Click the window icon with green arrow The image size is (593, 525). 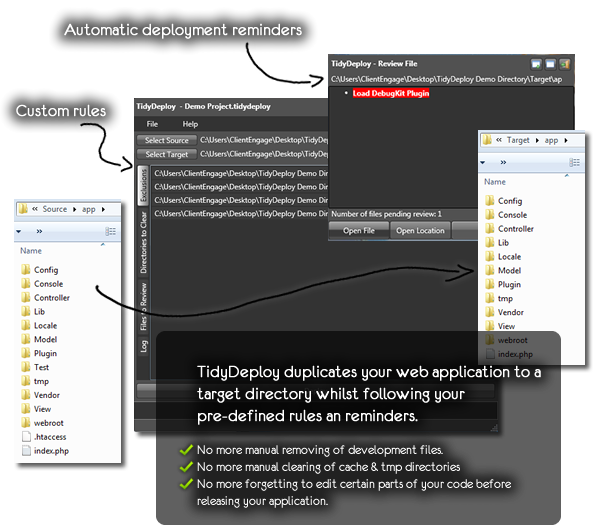(536, 64)
